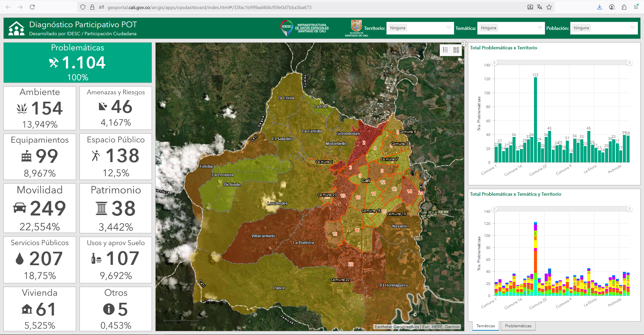Open the map legend list icon
644x335 pixels.
click(x=445, y=50)
